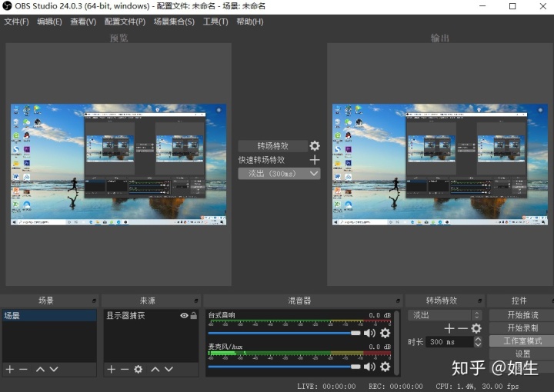The image size is (554, 392).
Task: Click the 开始录制 button
Action: 522,328
